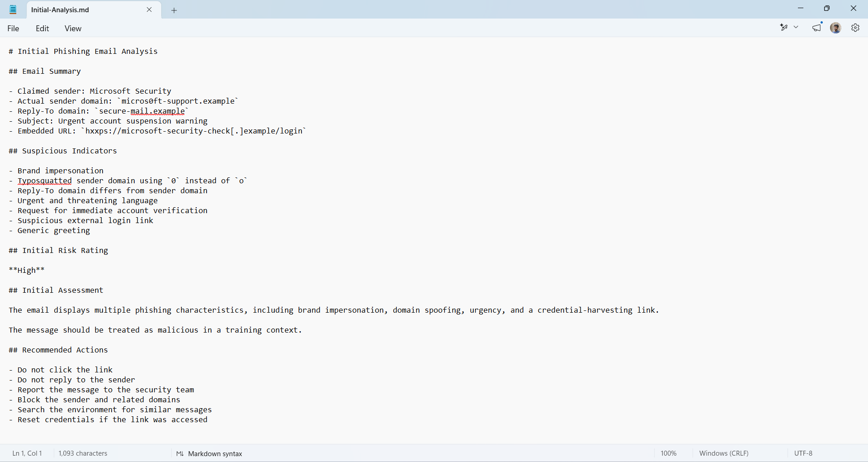
Task: Click the '**High**' rating text
Action: (27, 270)
